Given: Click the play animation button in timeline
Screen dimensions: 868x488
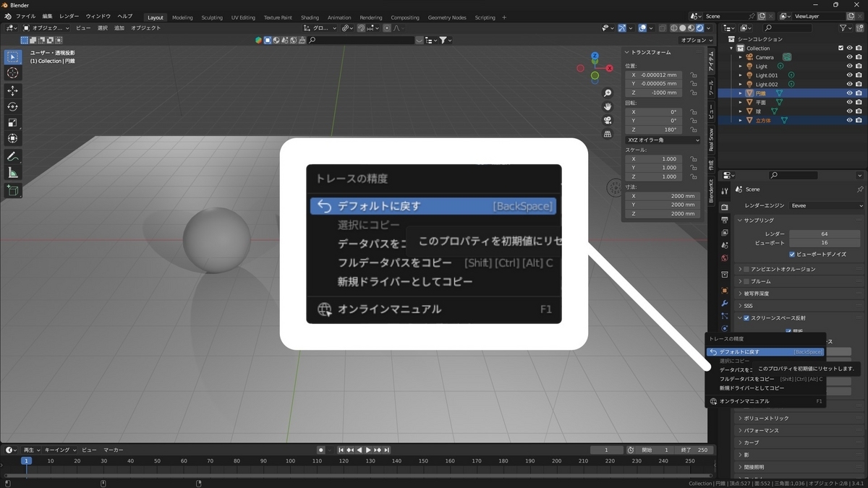Looking at the screenshot, I should coord(368,450).
